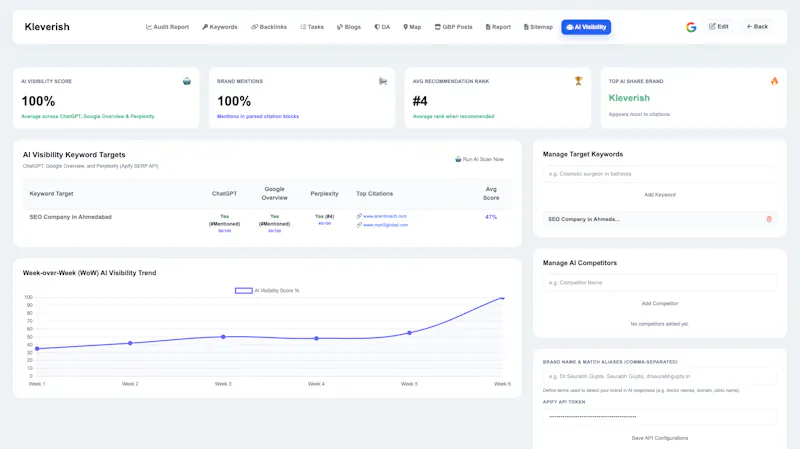Click the Add Competitor button
This screenshot has width=800, height=449.
coord(660,304)
